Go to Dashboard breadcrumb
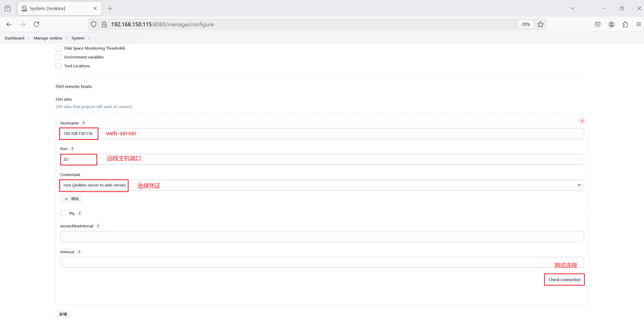 click(x=15, y=38)
